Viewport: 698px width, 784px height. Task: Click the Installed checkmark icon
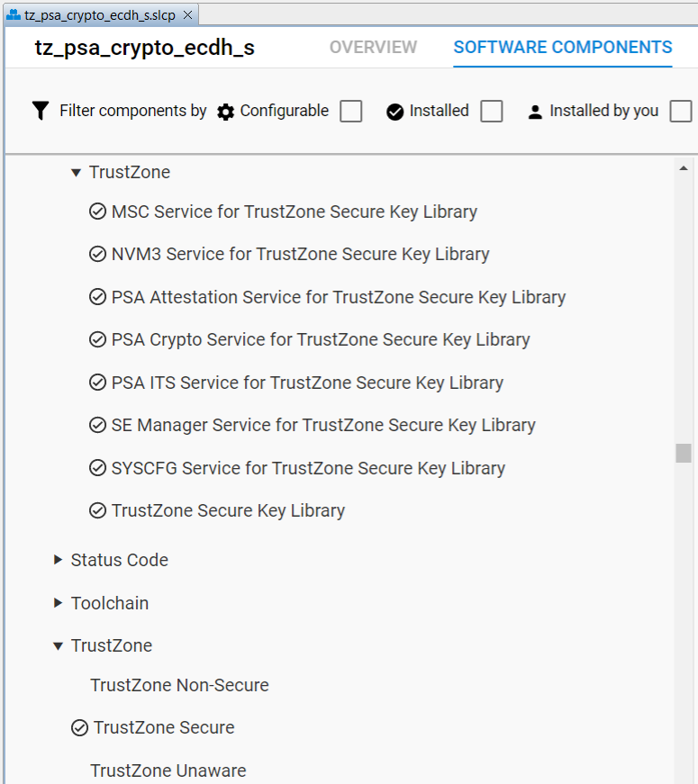tap(395, 110)
